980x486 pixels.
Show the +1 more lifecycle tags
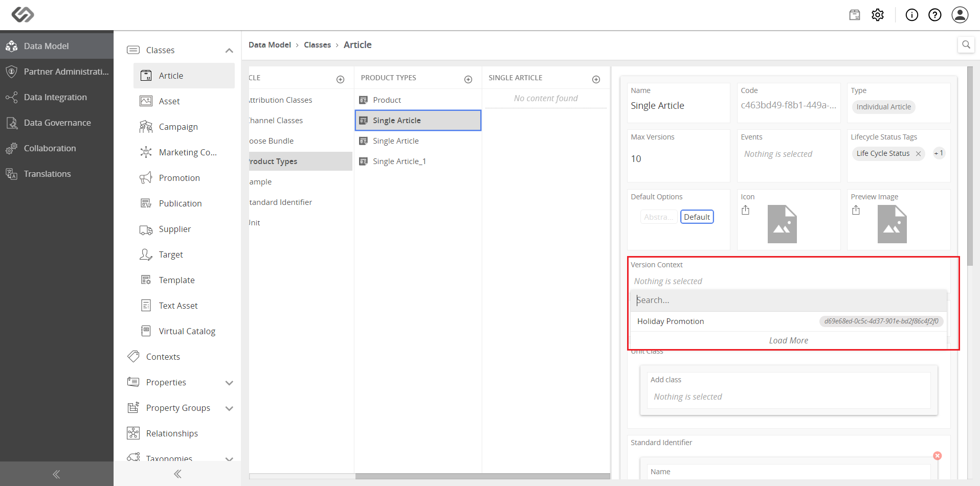[939, 153]
